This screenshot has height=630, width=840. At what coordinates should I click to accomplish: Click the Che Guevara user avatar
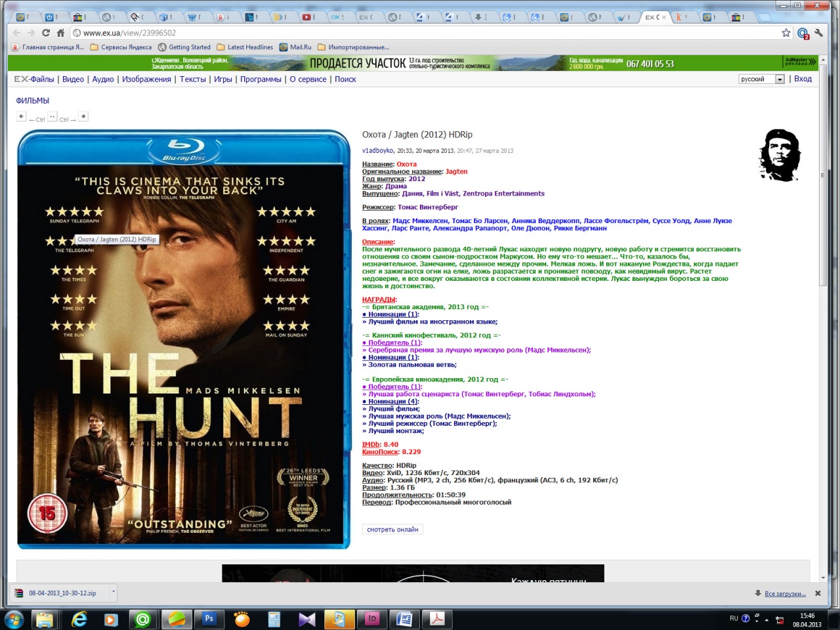780,156
